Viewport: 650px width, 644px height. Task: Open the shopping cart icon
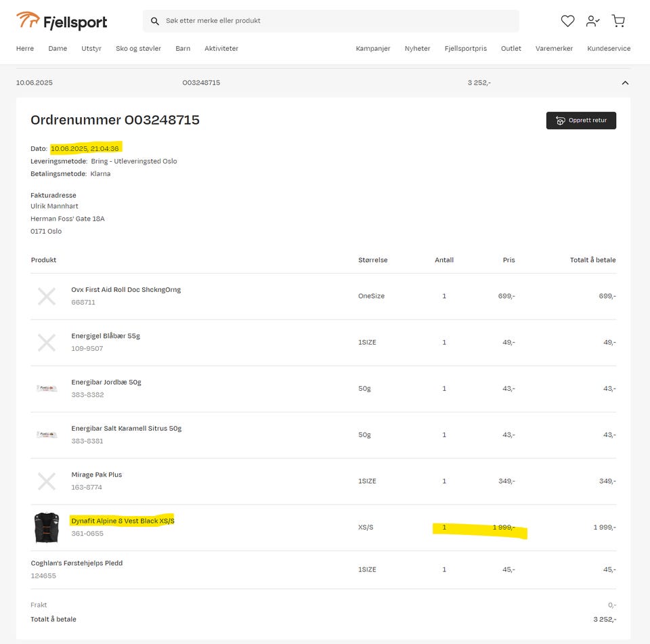(x=618, y=21)
